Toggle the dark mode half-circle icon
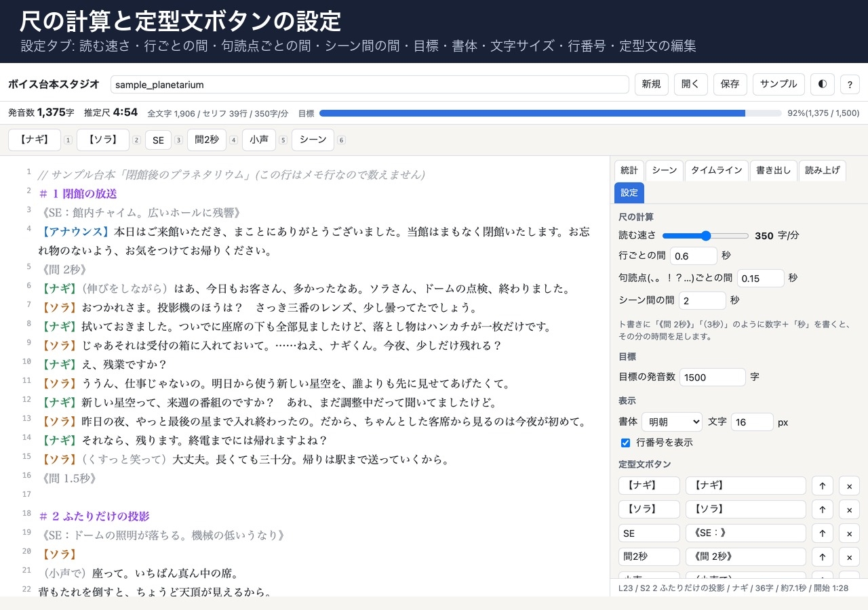 [x=823, y=84]
